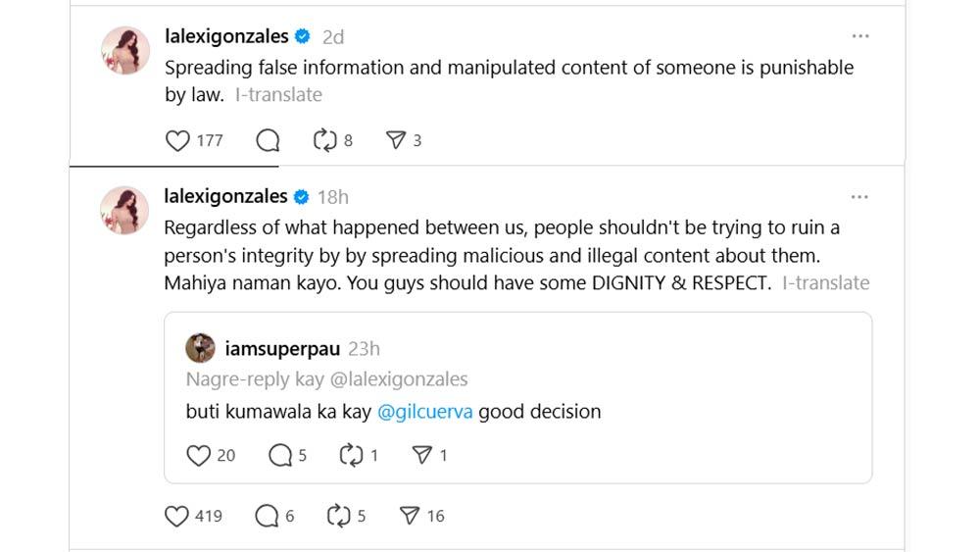
Task: Like the first post with 177 likes
Action: pyautogui.click(x=178, y=141)
